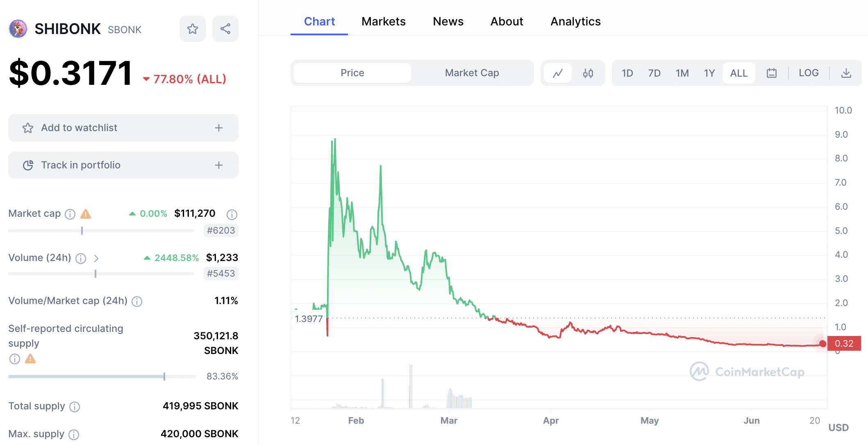Click the red endpoint dot on the price line
The height and width of the screenshot is (445, 868).
tap(823, 344)
